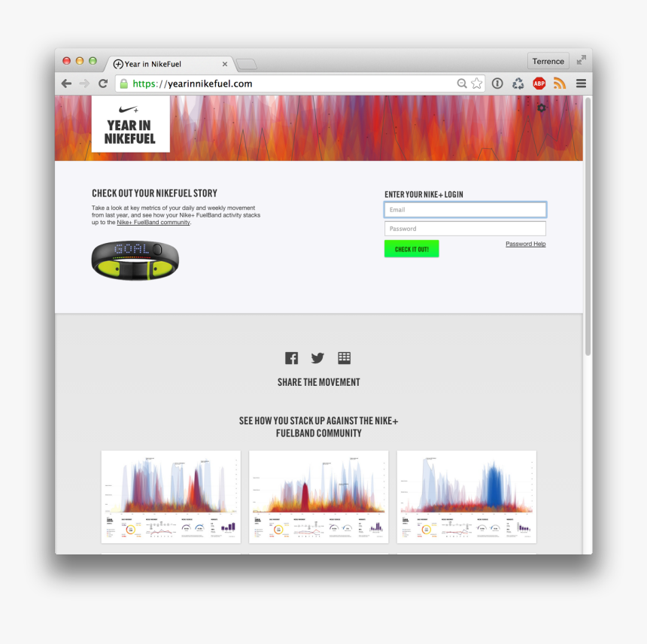Click the HTTPS padlock icon
647x644 pixels.
coord(123,83)
